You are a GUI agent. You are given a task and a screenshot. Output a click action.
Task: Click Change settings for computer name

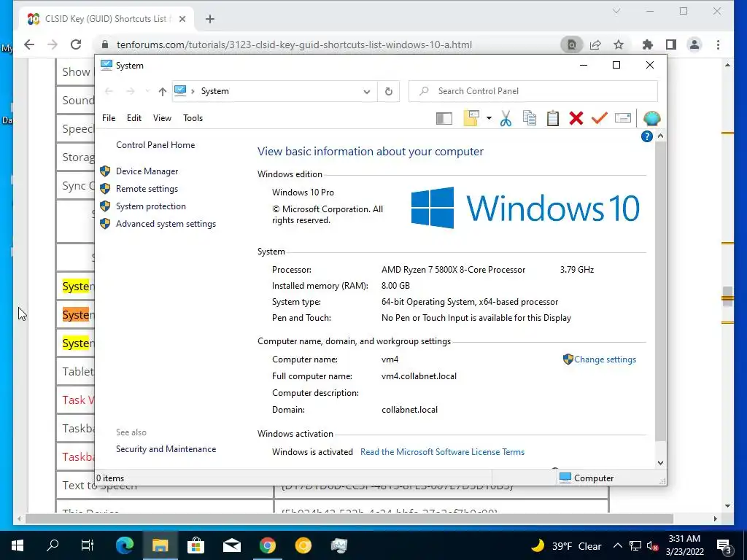[605, 359]
